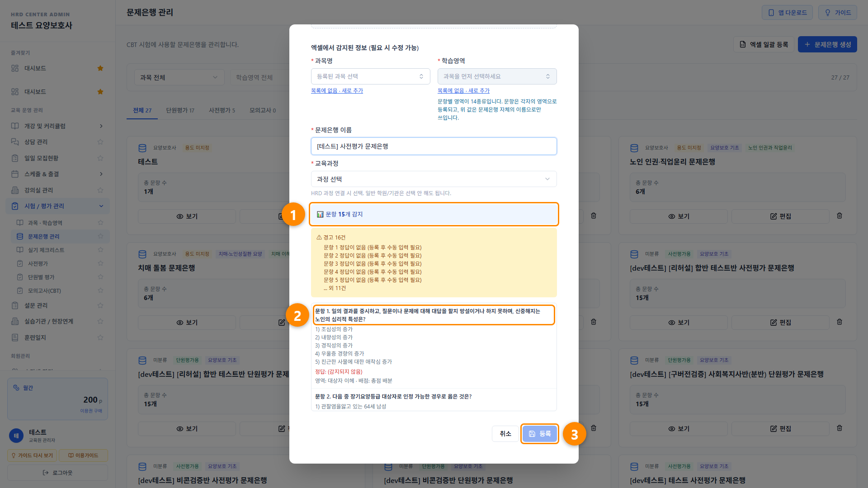
Task: Click the 가이드 다시 보기 button
Action: tap(32, 455)
